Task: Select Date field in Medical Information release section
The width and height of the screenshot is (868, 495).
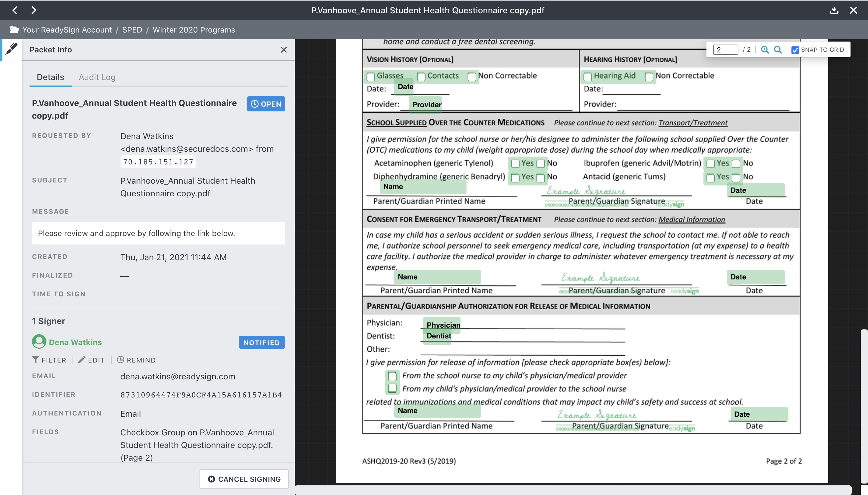Action: [x=759, y=414]
